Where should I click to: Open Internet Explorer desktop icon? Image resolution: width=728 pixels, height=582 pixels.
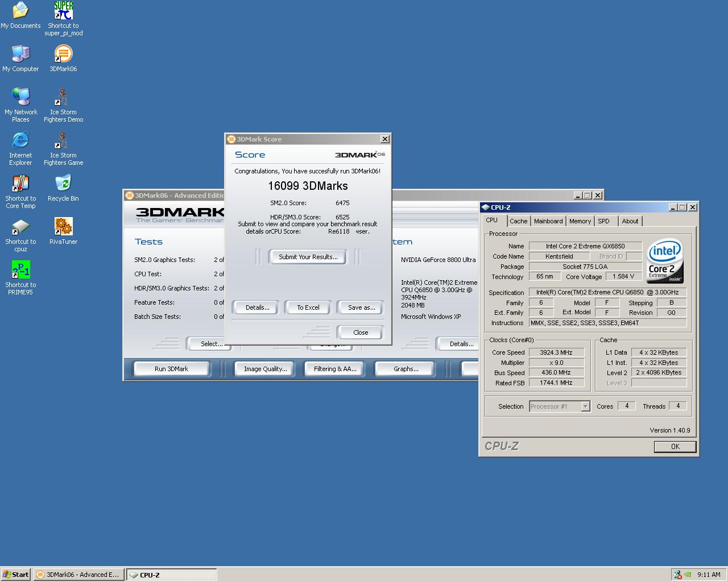click(x=20, y=148)
